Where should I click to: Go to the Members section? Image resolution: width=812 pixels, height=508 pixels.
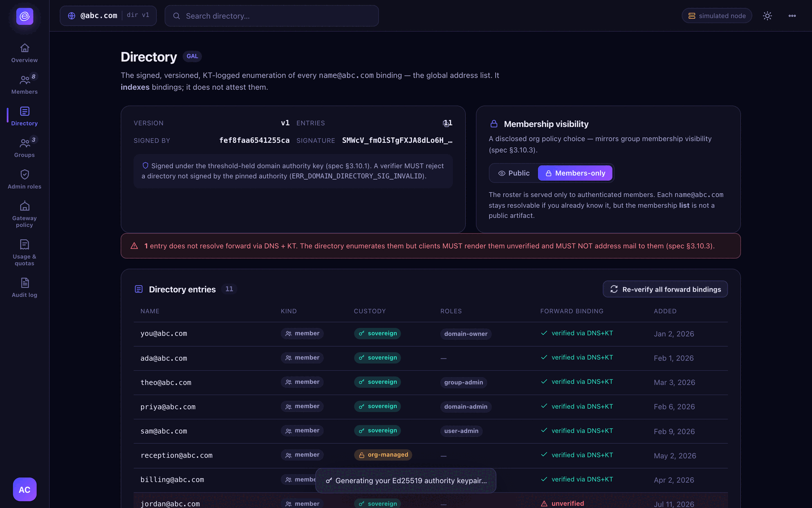point(24,84)
